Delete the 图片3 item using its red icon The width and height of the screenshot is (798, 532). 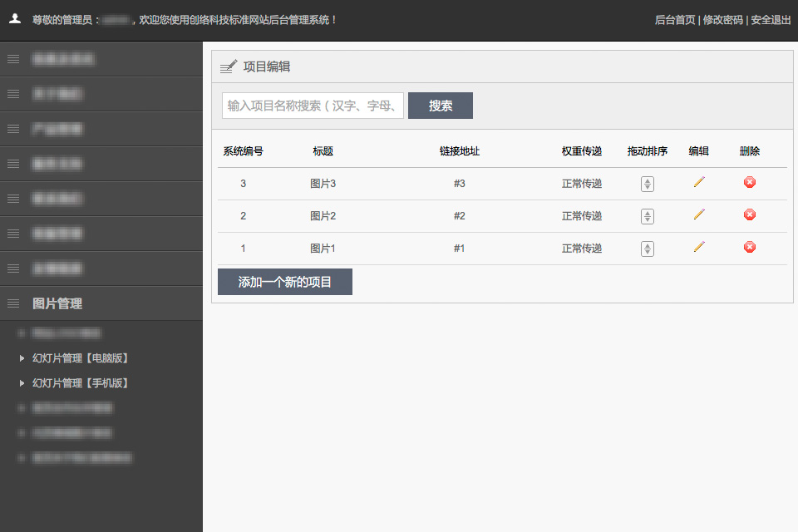(750, 182)
